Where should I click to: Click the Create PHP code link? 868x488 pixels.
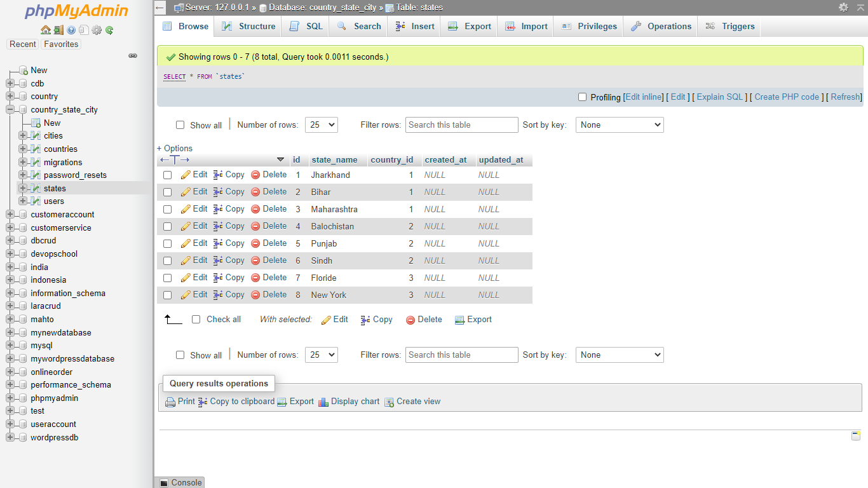(786, 97)
